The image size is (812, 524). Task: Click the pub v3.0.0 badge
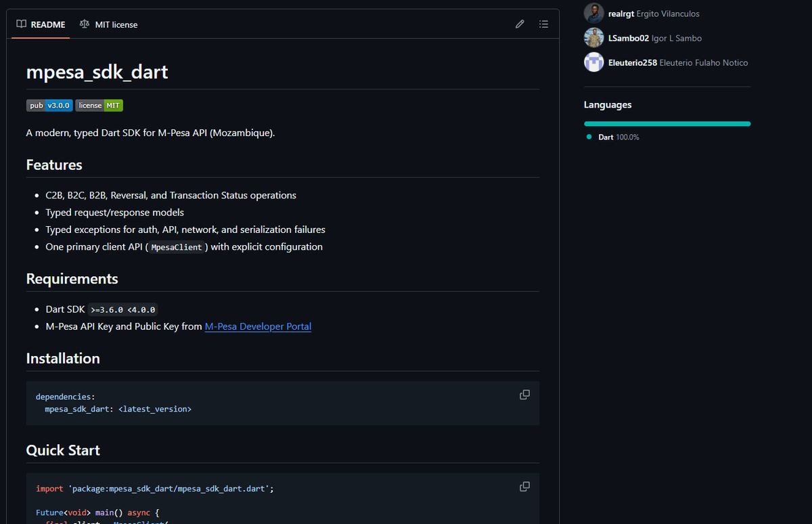49,106
